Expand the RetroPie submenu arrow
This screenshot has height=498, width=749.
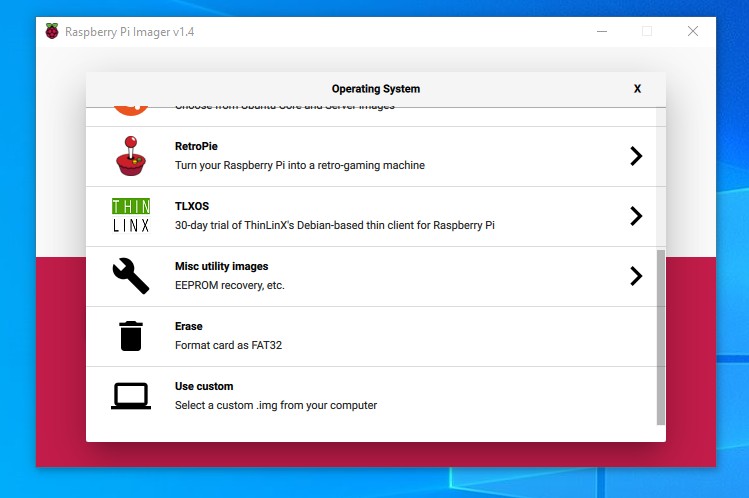(x=635, y=156)
